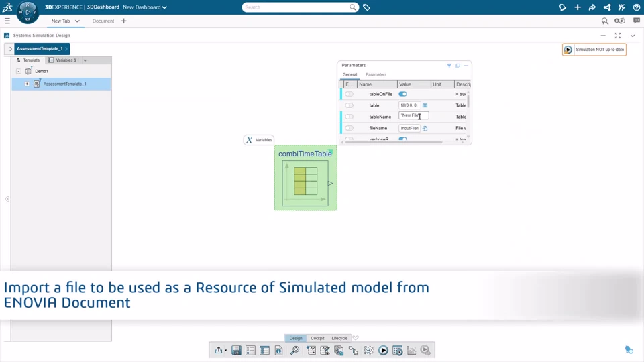Viewport: 644px width, 362px height.
Task: Filter parameters with the funnel icon
Action: pyautogui.click(x=449, y=66)
